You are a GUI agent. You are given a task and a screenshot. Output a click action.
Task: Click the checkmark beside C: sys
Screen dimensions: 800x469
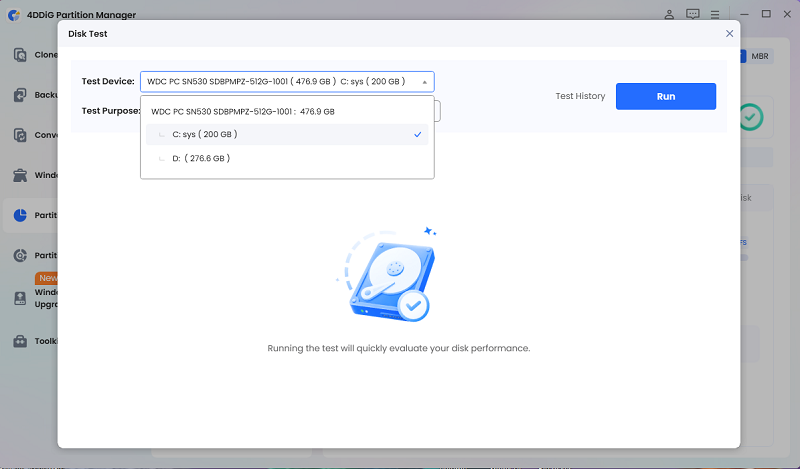(x=418, y=135)
